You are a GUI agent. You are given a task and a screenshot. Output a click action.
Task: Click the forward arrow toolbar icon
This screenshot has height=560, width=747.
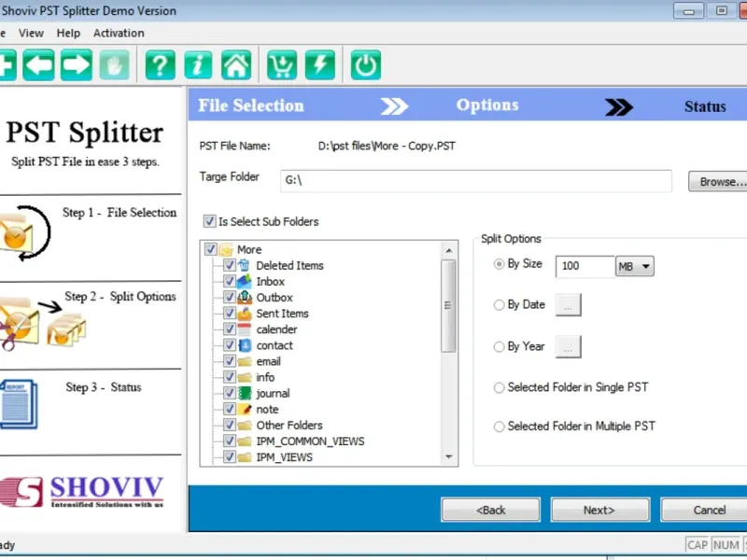(x=77, y=64)
